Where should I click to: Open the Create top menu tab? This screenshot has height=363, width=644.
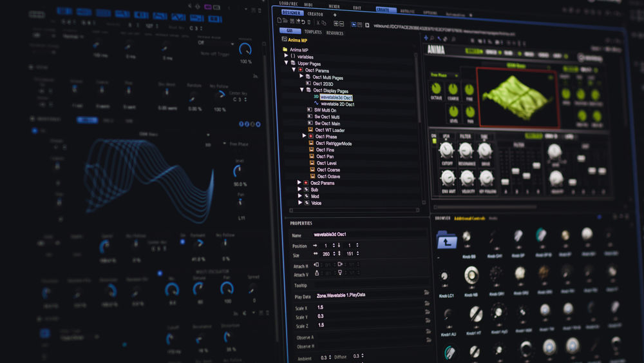click(385, 10)
